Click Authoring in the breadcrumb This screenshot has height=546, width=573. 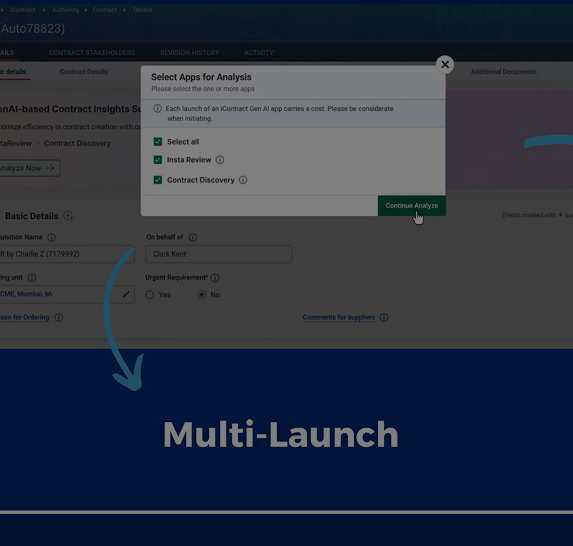tap(65, 10)
